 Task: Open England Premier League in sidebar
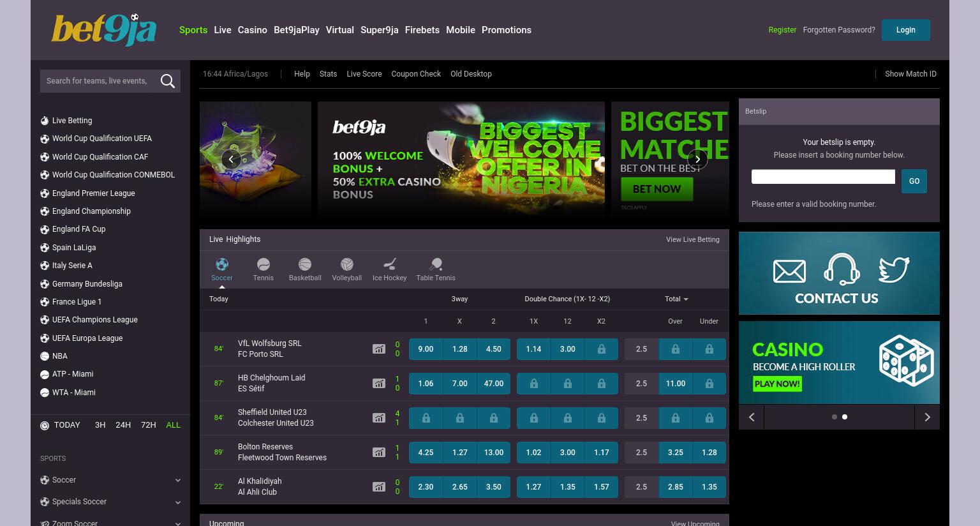[x=93, y=193]
